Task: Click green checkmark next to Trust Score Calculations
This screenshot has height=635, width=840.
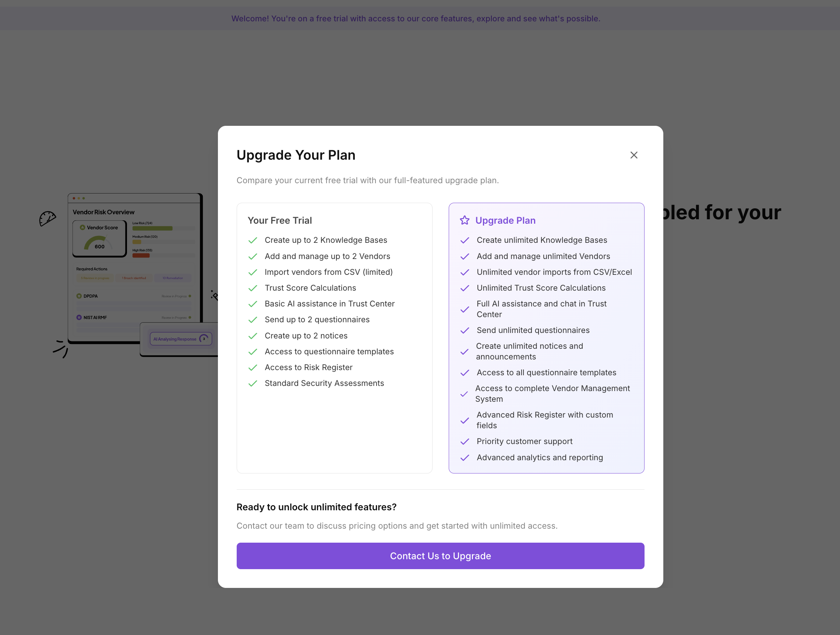Action: (253, 288)
